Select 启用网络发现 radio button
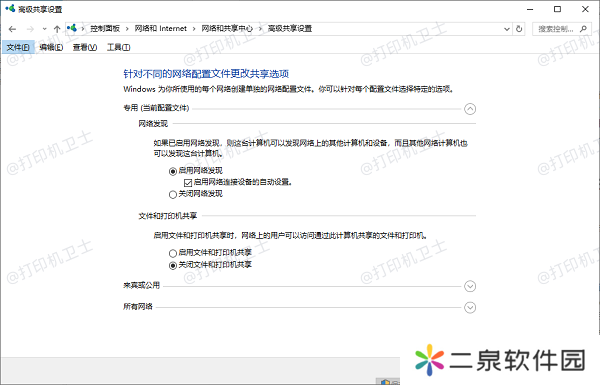600x385 pixels. tap(173, 171)
